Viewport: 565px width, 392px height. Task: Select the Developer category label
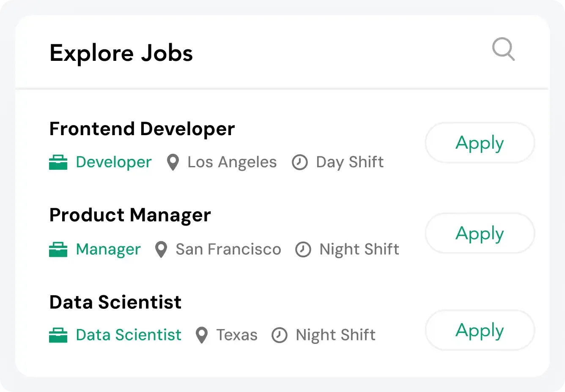click(x=113, y=162)
